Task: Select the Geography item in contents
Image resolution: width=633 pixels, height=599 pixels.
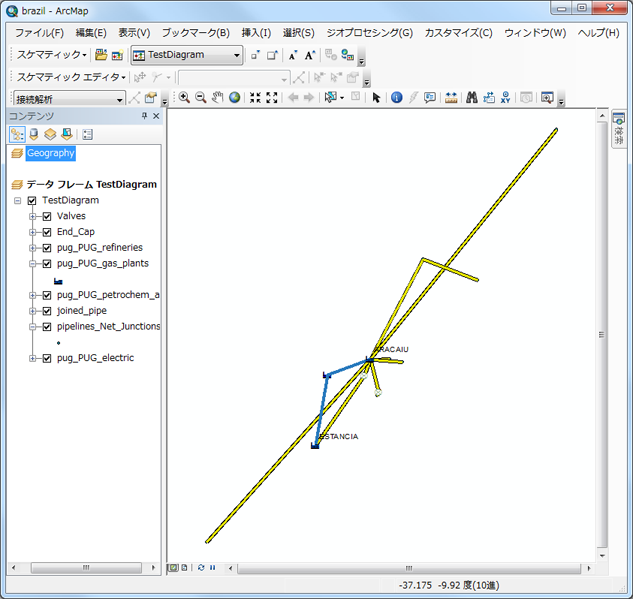Action: [x=50, y=153]
